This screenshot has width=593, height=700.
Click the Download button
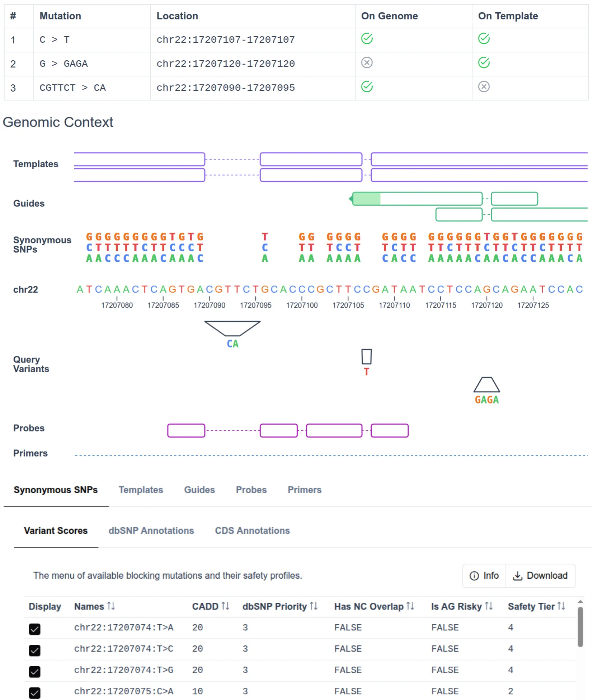point(540,576)
